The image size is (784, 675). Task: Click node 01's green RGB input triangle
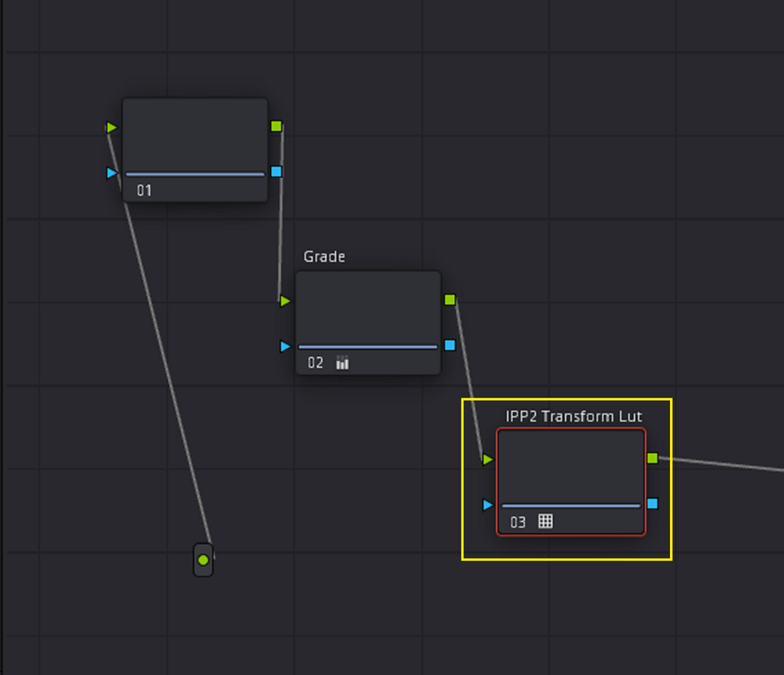[111, 127]
